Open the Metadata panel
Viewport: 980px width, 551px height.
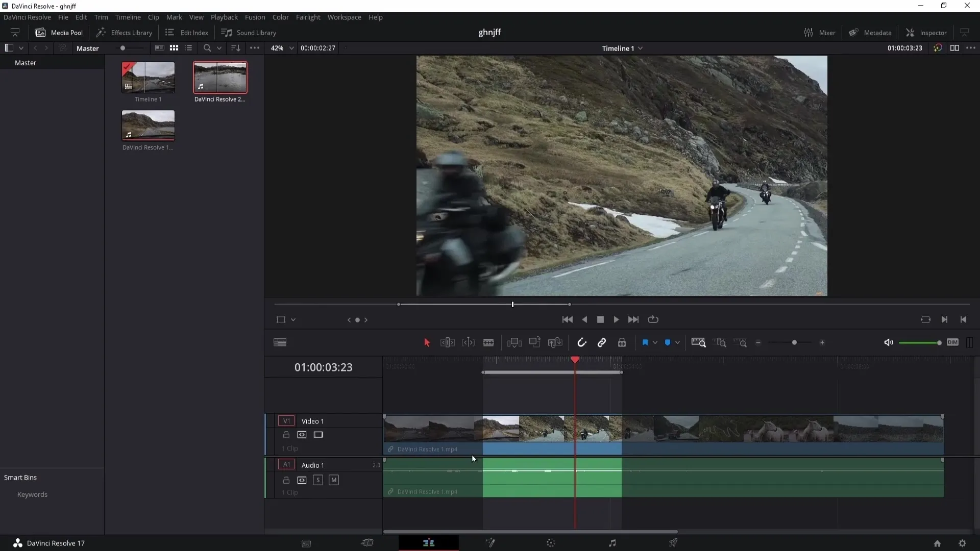(870, 33)
